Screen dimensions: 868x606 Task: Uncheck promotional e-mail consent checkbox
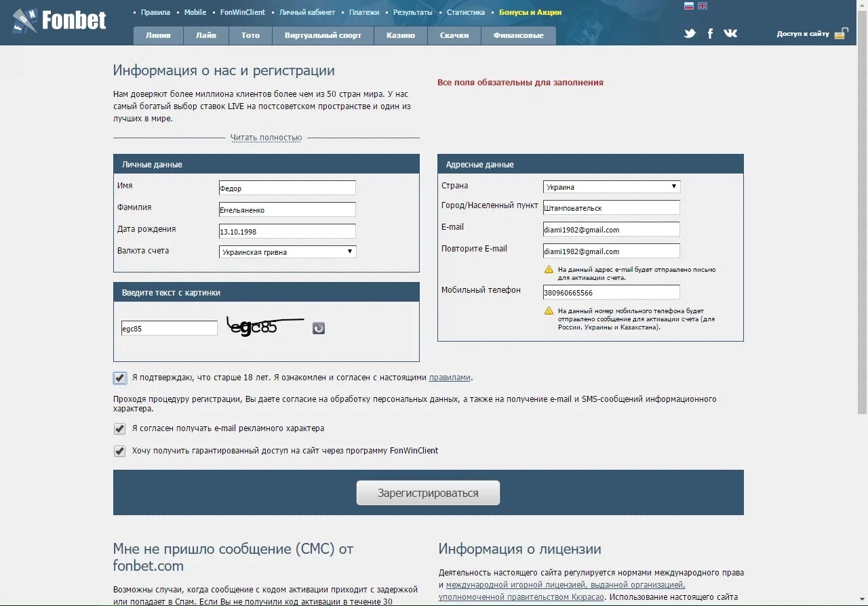(120, 428)
